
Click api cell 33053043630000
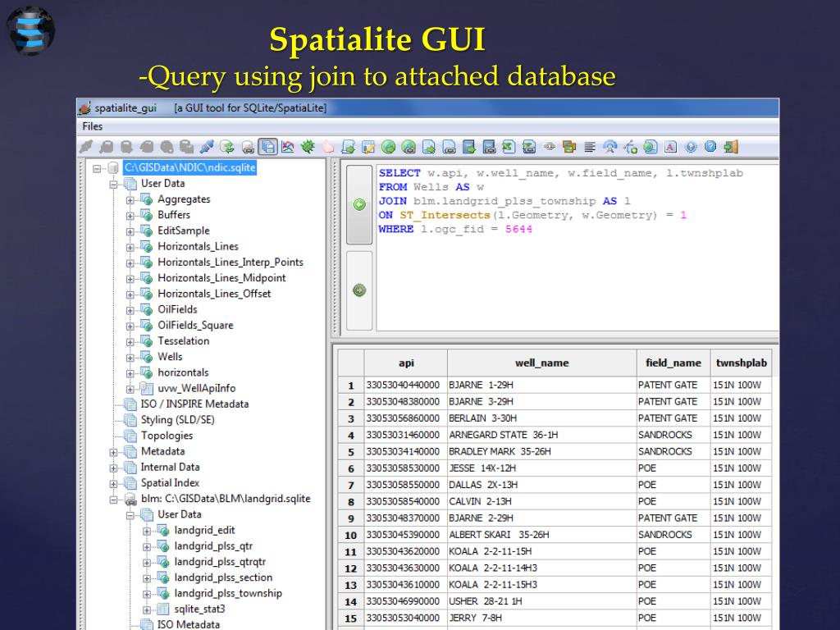click(406, 568)
